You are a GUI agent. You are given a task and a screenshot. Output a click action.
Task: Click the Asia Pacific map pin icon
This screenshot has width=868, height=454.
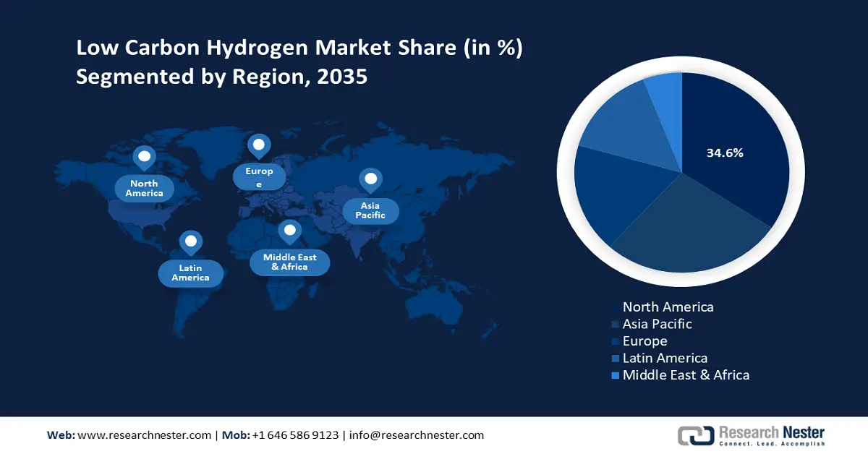[x=371, y=179]
